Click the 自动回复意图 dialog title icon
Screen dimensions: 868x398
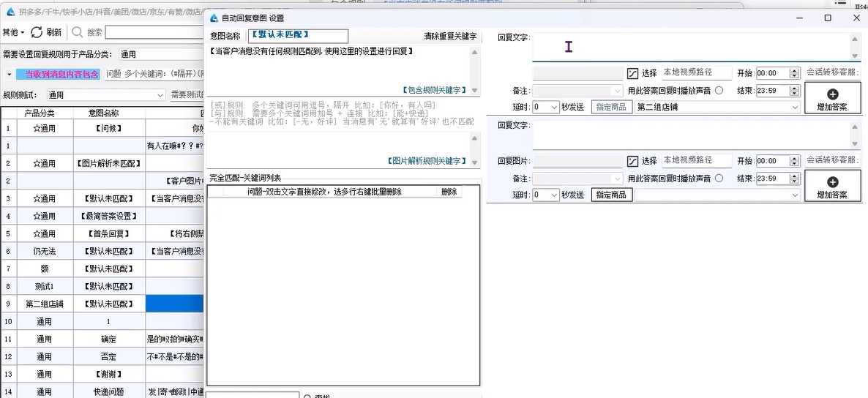coord(214,18)
